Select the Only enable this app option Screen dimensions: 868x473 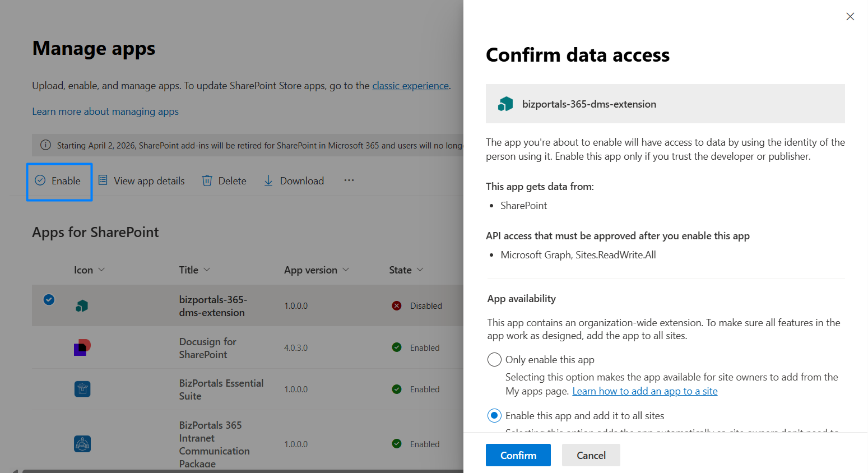click(x=494, y=359)
